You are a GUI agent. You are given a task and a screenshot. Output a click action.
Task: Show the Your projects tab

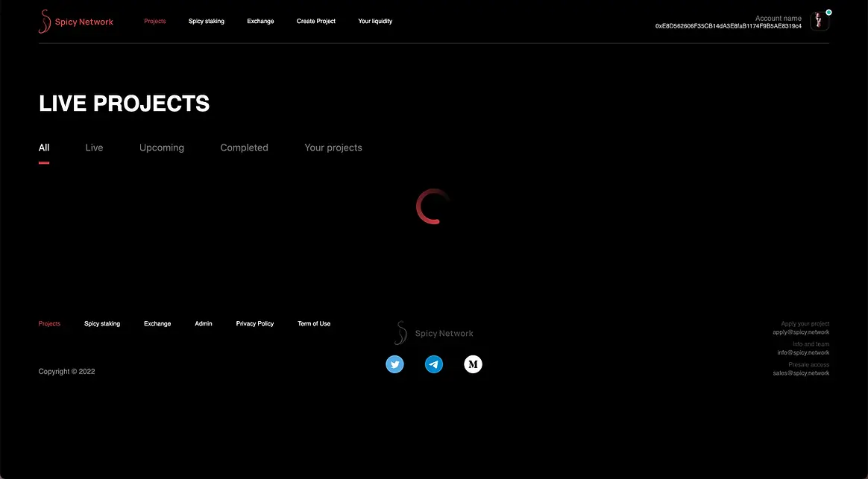[x=333, y=147]
